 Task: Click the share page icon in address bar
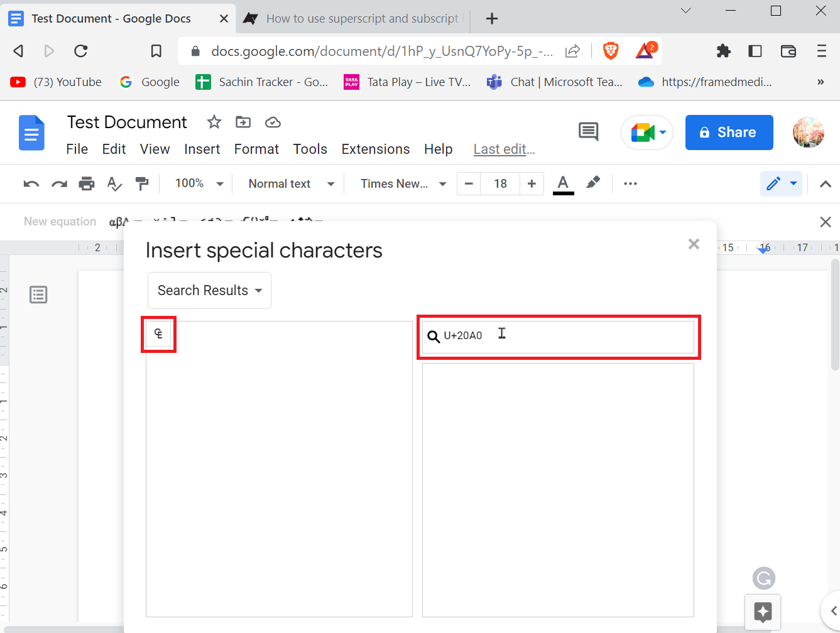click(x=572, y=51)
